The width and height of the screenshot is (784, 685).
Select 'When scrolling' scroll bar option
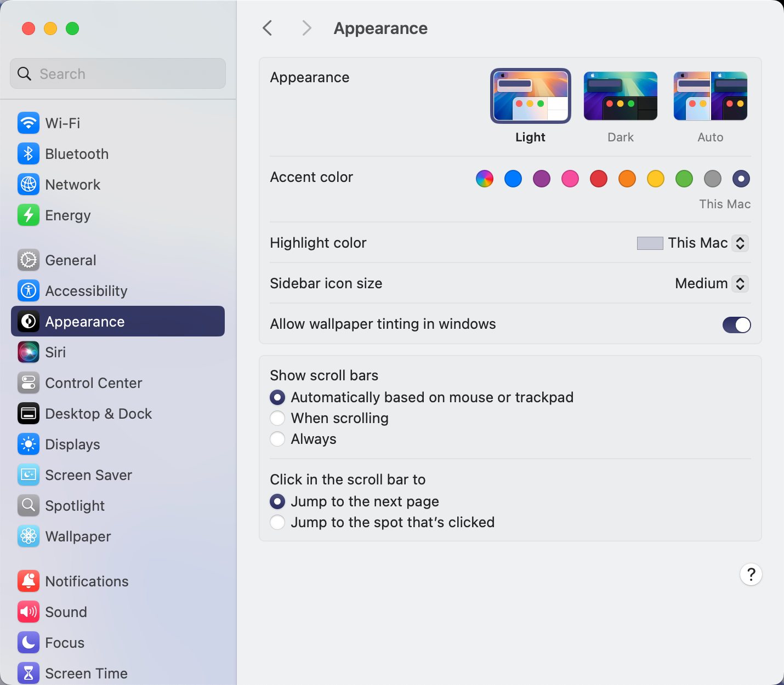pos(278,418)
